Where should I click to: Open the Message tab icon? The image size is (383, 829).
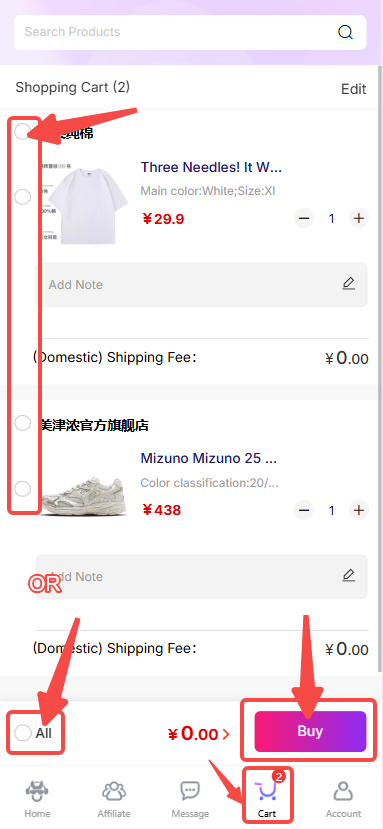click(190, 791)
